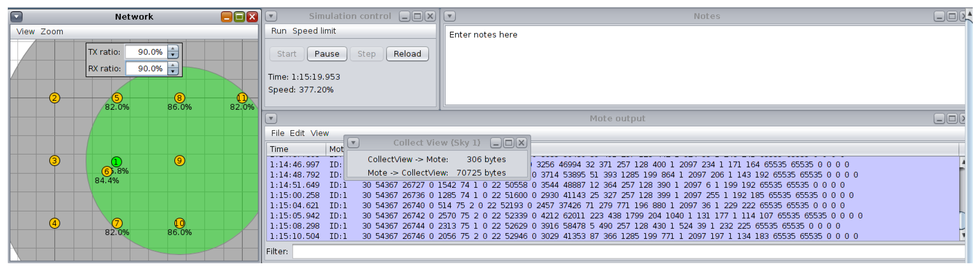Click the RX ratio value field
Image resolution: width=980 pixels, height=271 pixels.
tap(147, 69)
